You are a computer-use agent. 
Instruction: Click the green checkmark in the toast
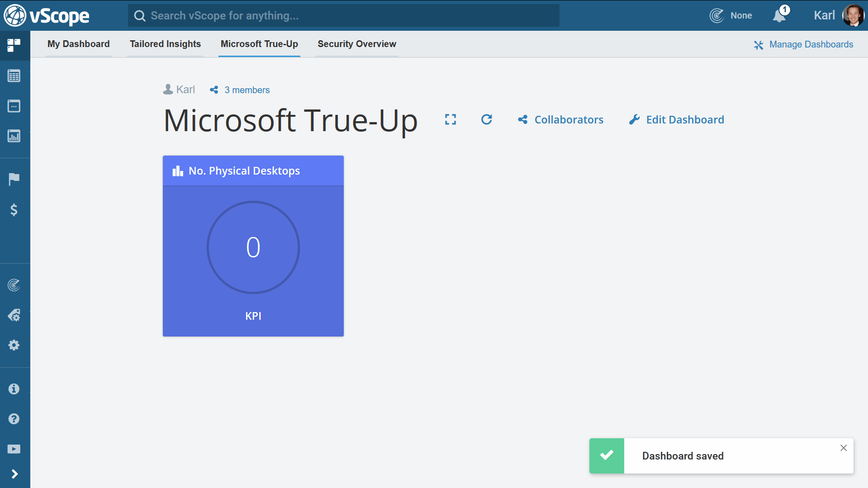click(607, 455)
